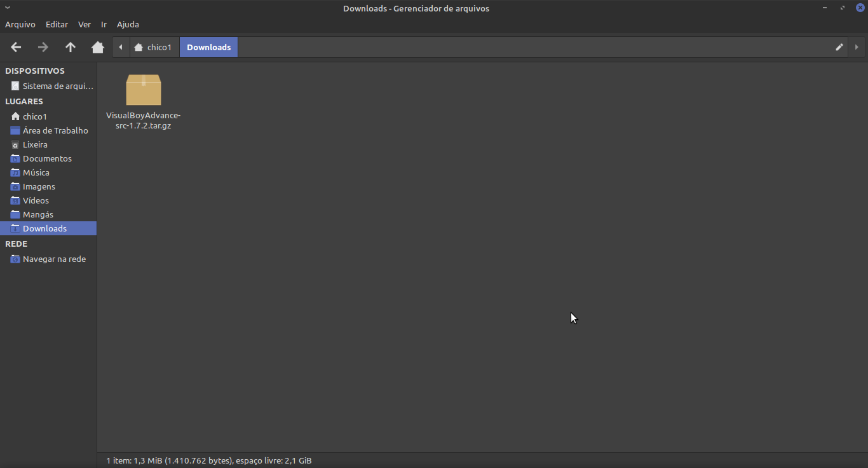Open Sistema de arquivos in sidebar
Screen dimensions: 868x468
pos(48,86)
